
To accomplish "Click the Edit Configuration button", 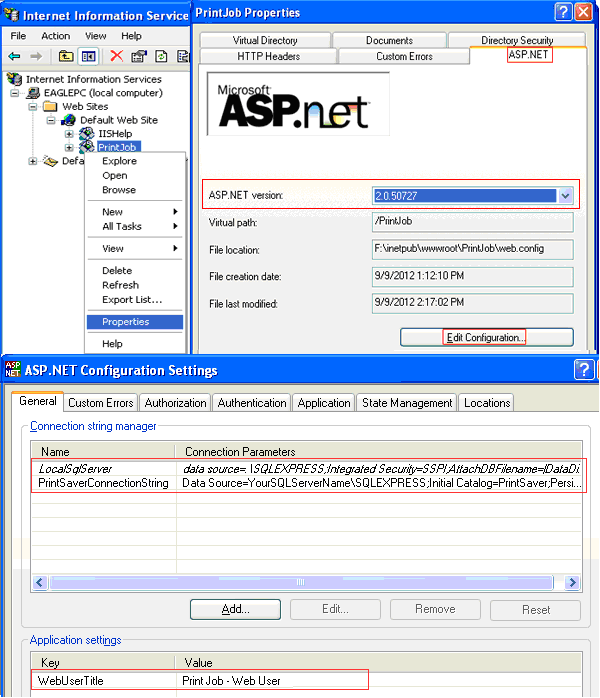I will click(x=486, y=337).
